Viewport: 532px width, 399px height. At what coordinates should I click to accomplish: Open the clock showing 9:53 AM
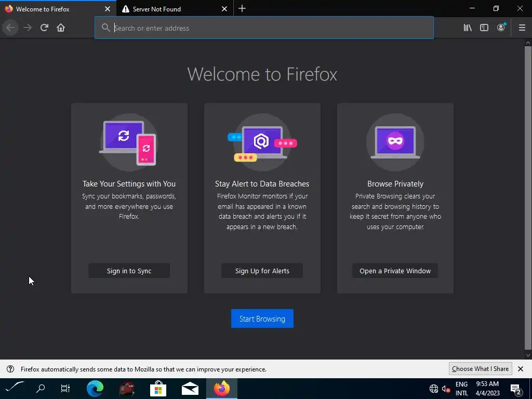[x=487, y=389]
